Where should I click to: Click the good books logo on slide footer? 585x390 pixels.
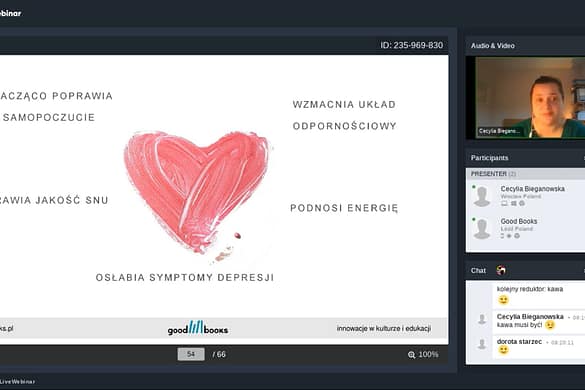[x=198, y=328]
